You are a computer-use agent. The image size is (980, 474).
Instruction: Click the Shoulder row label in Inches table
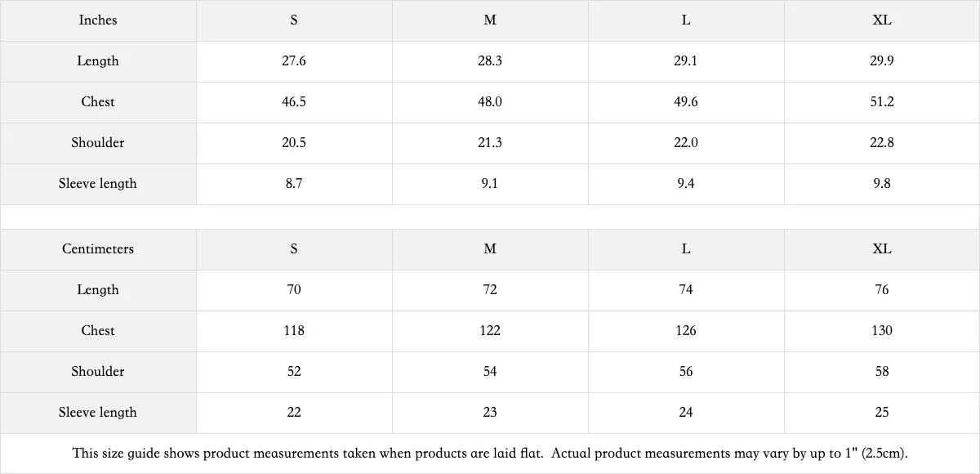point(98,143)
